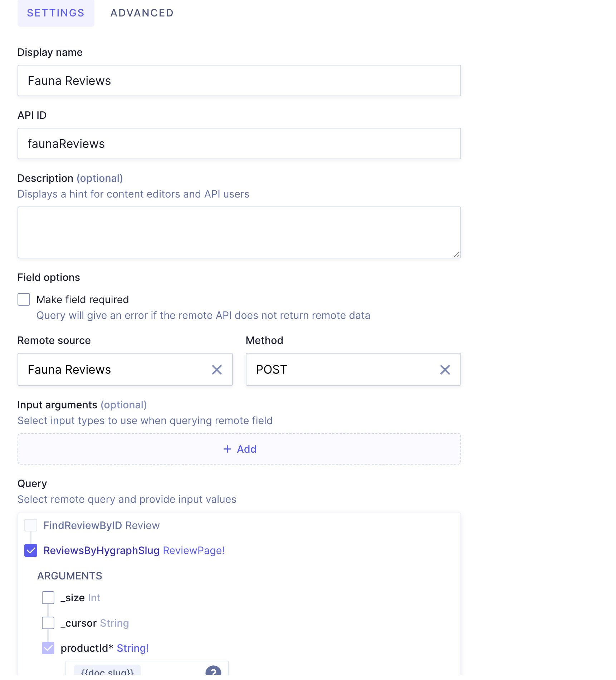Click the help icon beside the doc slug token
616x680 pixels.
(x=214, y=671)
